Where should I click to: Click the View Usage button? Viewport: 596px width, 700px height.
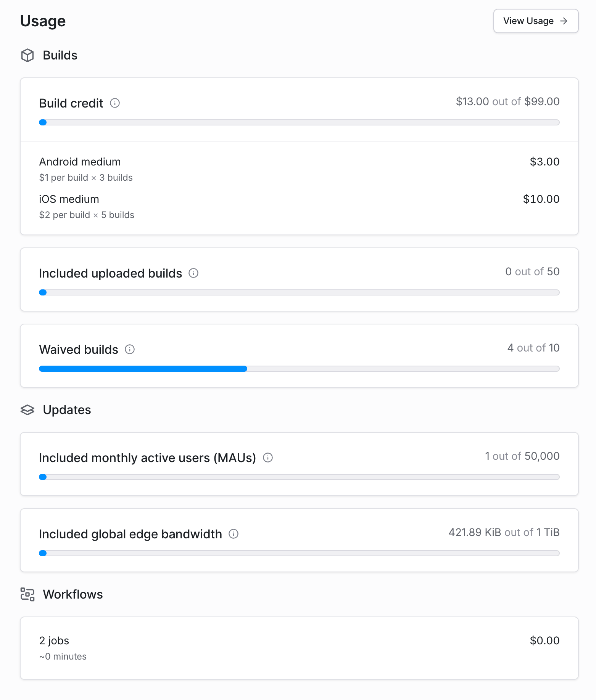pyautogui.click(x=535, y=21)
